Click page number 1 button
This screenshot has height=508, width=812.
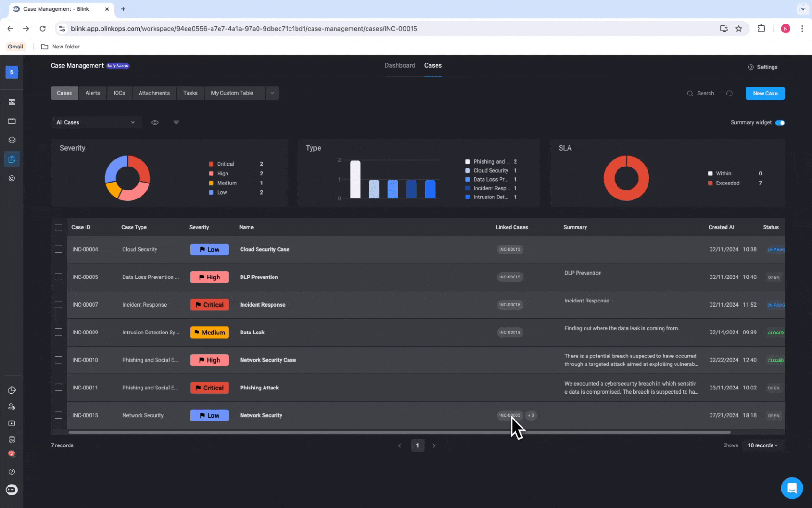point(417,445)
